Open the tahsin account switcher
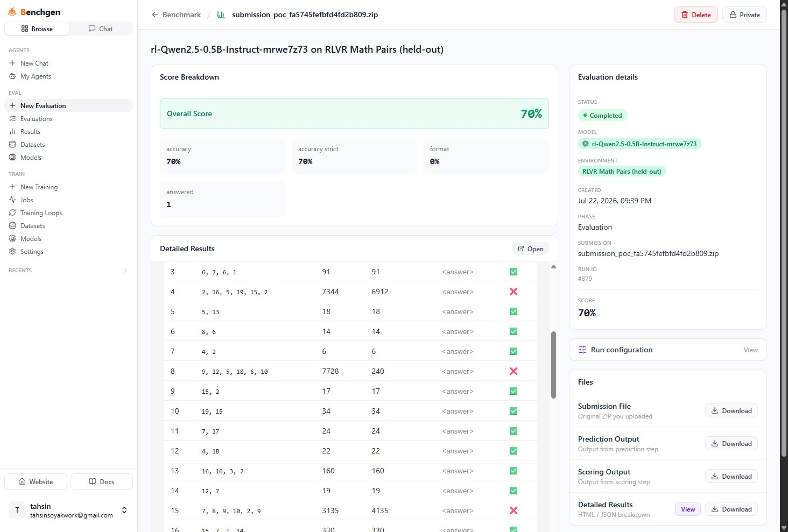Image resolution: width=788 pixels, height=532 pixels. (68, 510)
